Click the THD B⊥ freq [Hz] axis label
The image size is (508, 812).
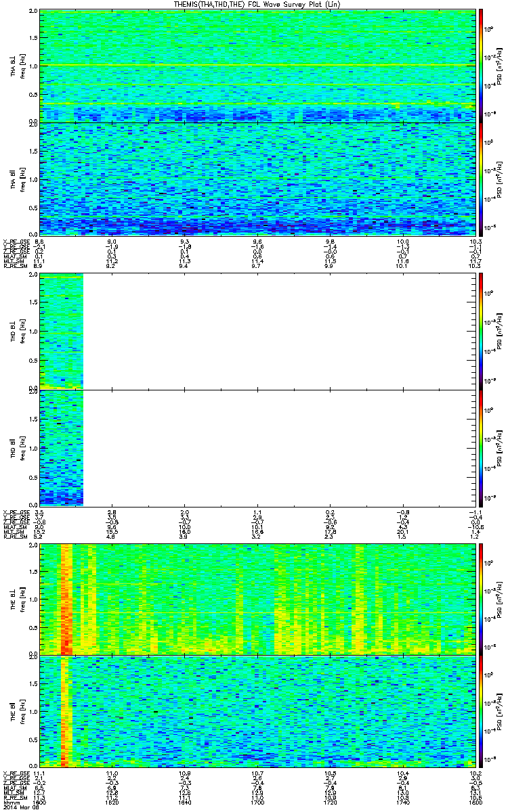click(x=23, y=332)
